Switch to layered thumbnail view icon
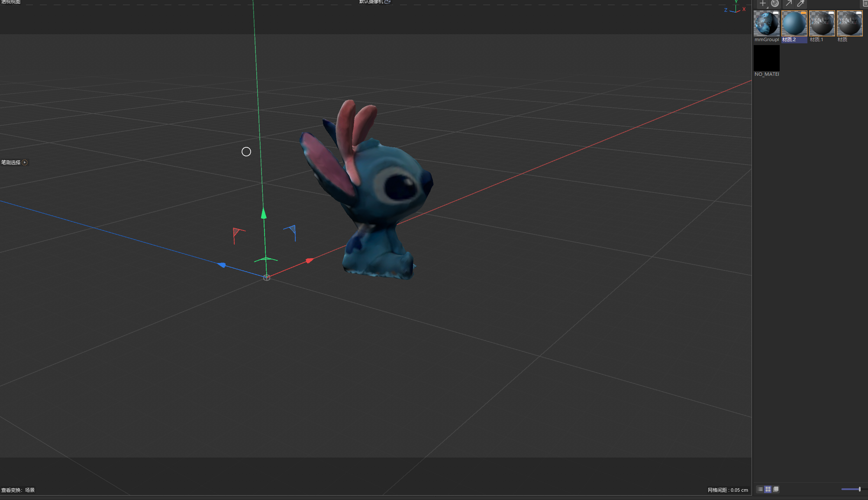 pos(776,489)
